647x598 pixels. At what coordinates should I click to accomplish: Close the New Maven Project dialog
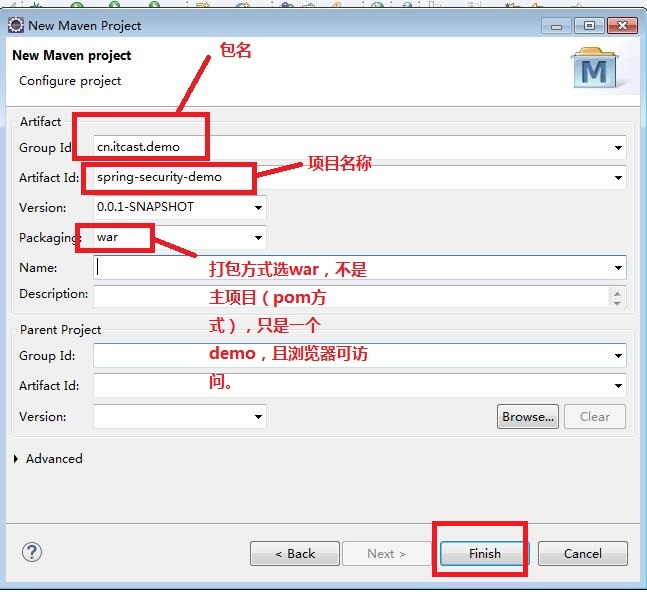click(x=623, y=26)
